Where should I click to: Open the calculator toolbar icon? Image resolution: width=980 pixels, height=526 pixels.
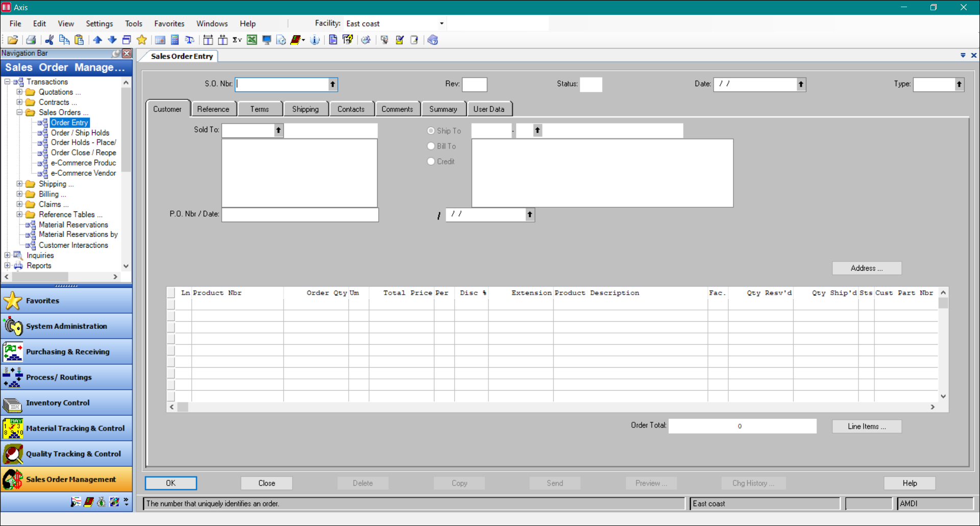pos(175,40)
